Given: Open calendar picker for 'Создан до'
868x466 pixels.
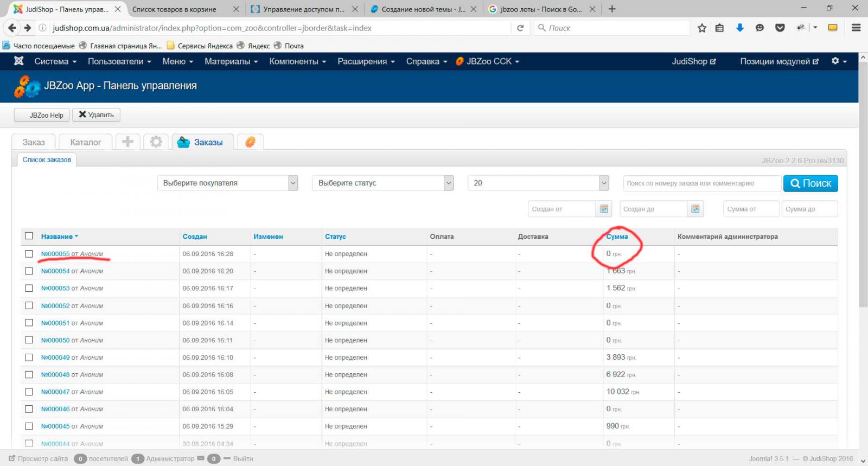Looking at the screenshot, I should coord(695,209).
